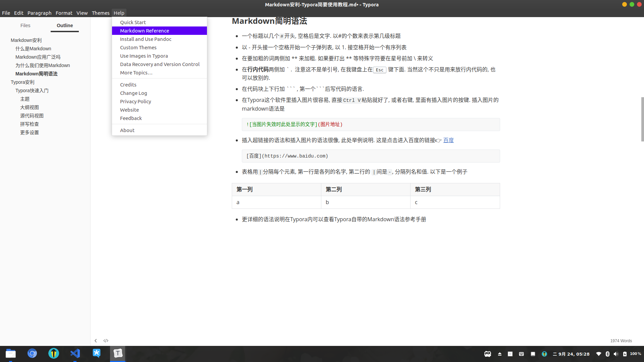Switch to Files sidebar tab
Image resolution: width=644 pixels, height=362 pixels.
25,25
